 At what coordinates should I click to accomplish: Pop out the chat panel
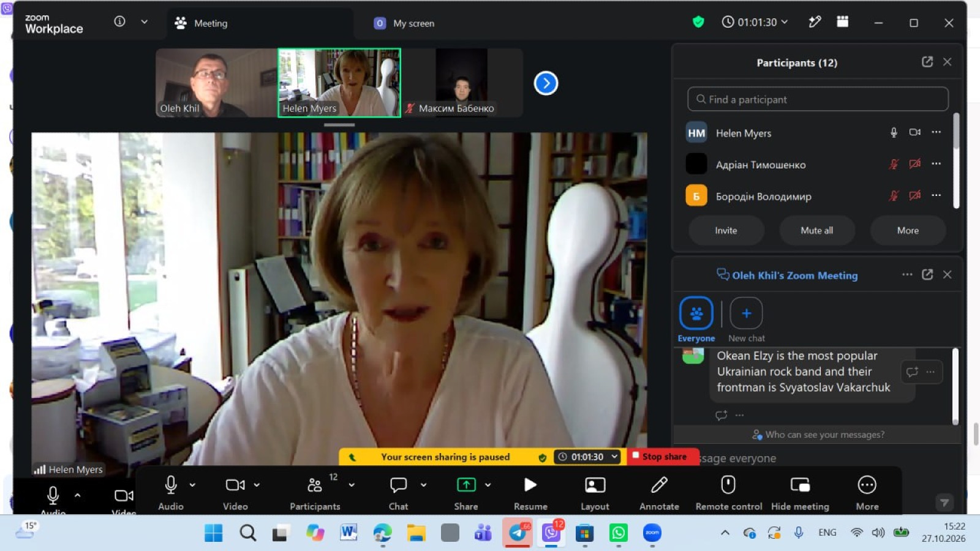pos(927,274)
